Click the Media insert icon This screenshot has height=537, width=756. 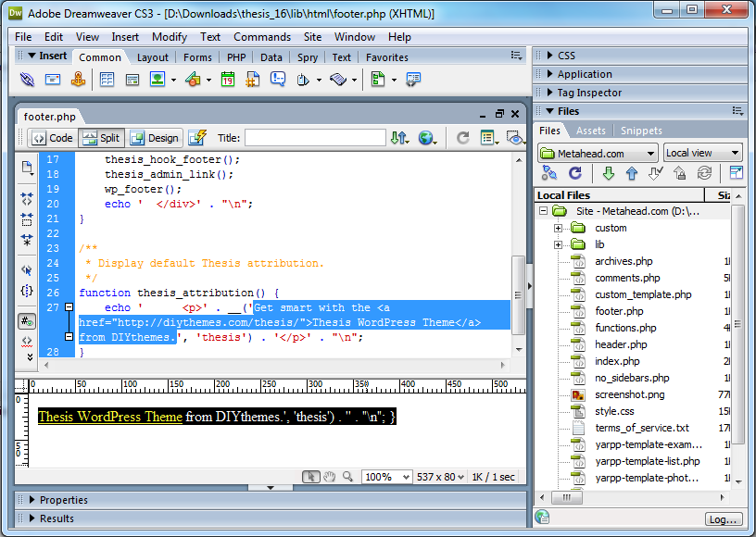click(193, 80)
